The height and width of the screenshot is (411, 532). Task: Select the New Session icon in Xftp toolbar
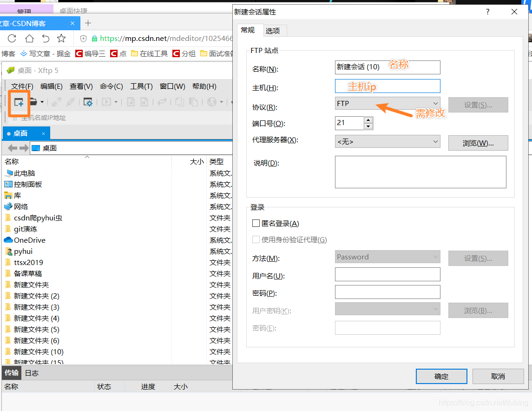tap(19, 102)
